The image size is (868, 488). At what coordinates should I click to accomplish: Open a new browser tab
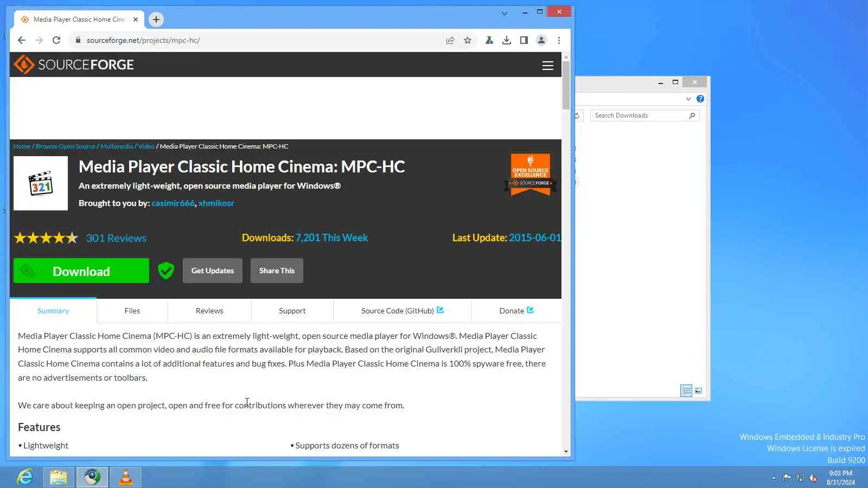[156, 20]
